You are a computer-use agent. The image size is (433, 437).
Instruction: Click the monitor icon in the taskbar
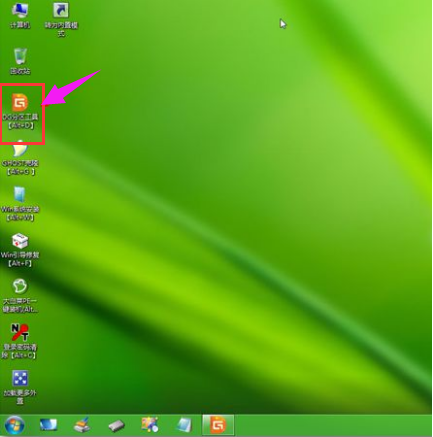48,425
